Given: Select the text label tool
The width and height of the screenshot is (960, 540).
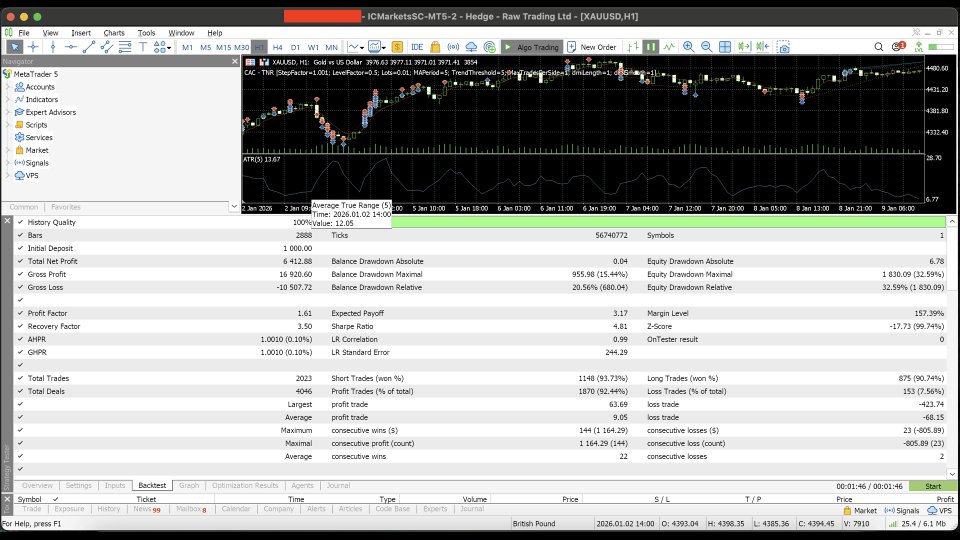Looking at the screenshot, I should [143, 47].
